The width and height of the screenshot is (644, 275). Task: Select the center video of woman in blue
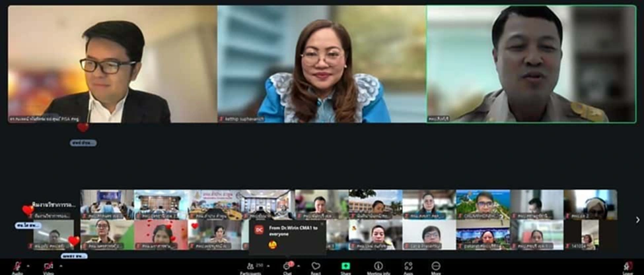[x=321, y=64]
